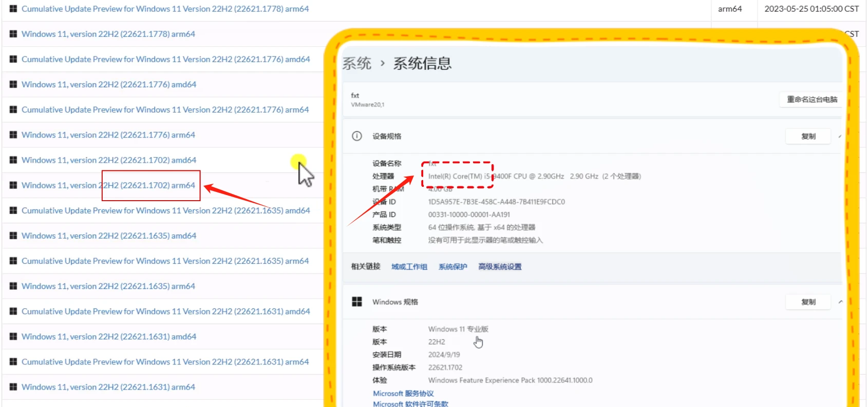This screenshot has height=407, width=868.
Task: Click Windows logo icon next to Windows 规格
Action: point(357,302)
